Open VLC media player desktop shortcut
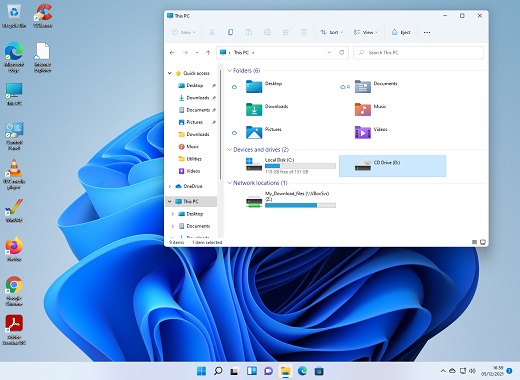 click(x=14, y=174)
